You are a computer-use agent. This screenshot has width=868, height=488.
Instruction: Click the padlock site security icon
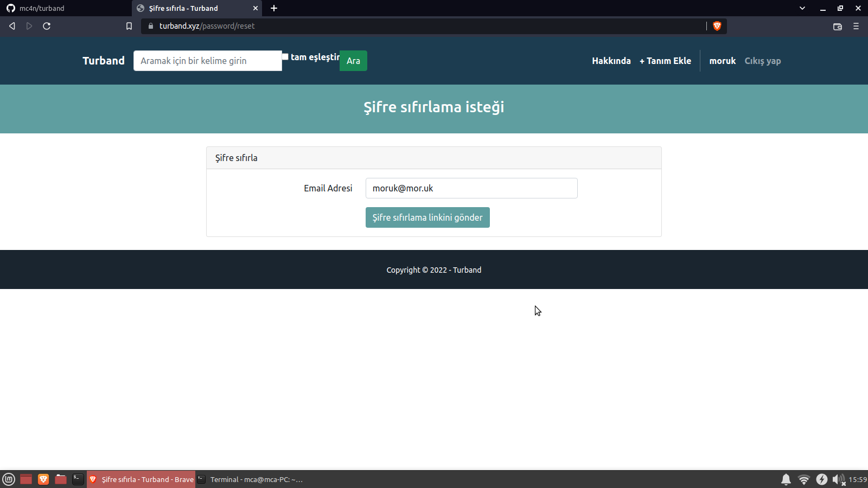[151, 26]
